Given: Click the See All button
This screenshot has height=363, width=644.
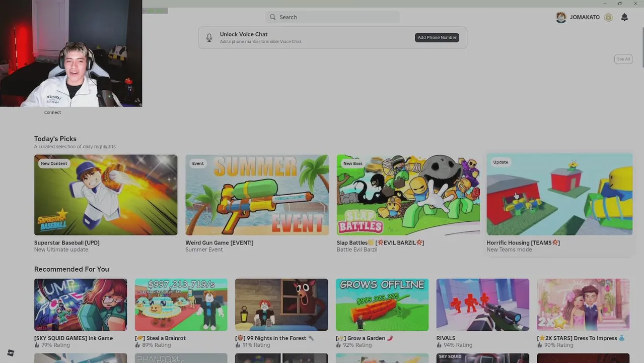Looking at the screenshot, I should pyautogui.click(x=623, y=59).
